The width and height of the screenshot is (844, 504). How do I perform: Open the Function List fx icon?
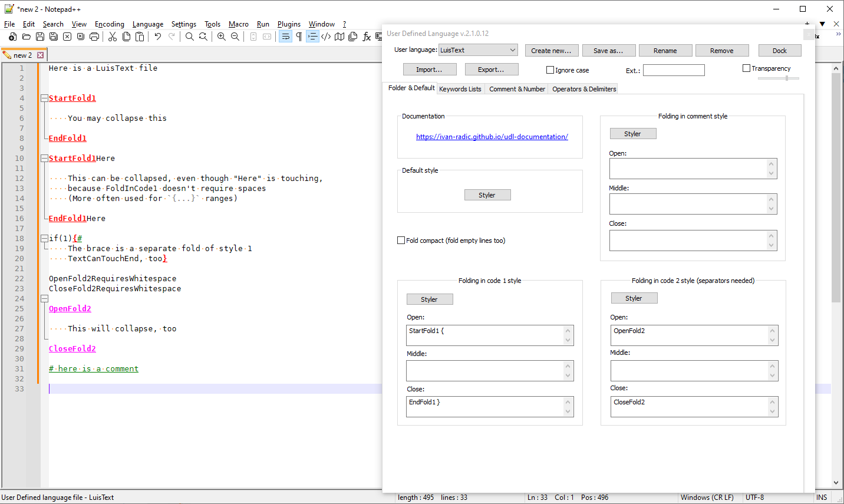367,37
